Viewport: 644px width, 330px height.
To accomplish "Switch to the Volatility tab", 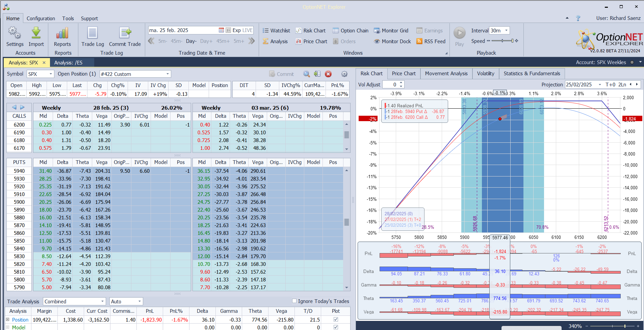I will tap(485, 74).
